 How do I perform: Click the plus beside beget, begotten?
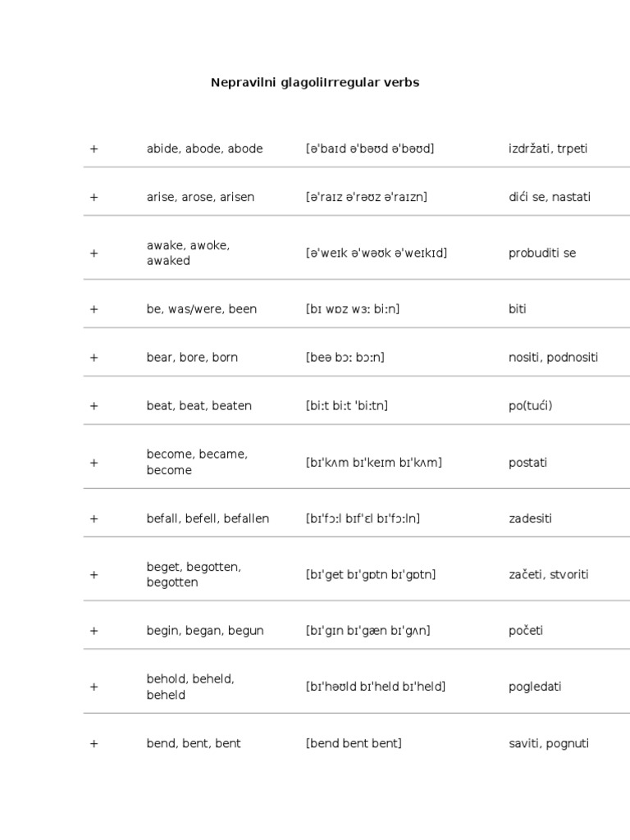[x=94, y=575]
